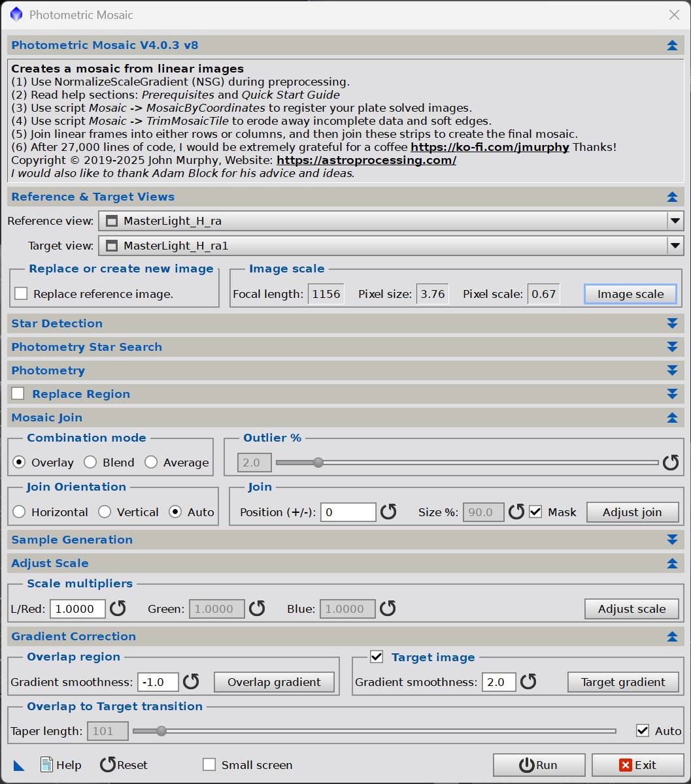
Task: Tick the Replace Region checkbox
Action: click(18, 393)
